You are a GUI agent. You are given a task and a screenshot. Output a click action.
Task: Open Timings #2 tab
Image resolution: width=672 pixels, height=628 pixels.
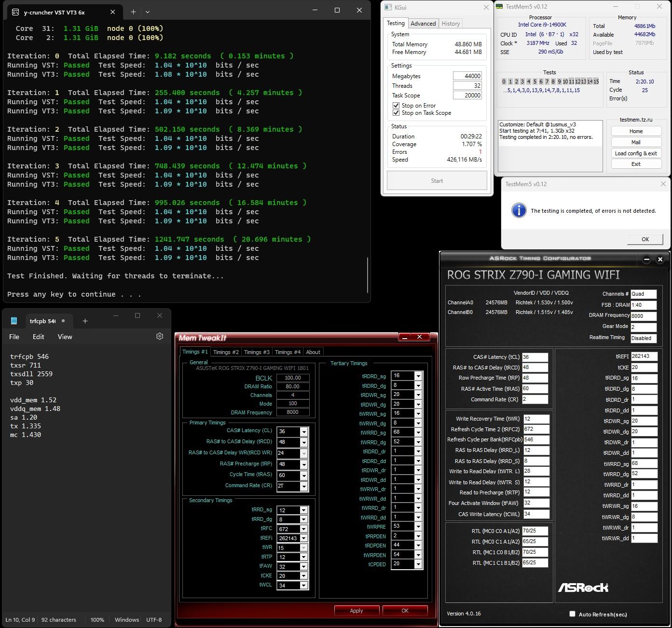click(x=226, y=352)
